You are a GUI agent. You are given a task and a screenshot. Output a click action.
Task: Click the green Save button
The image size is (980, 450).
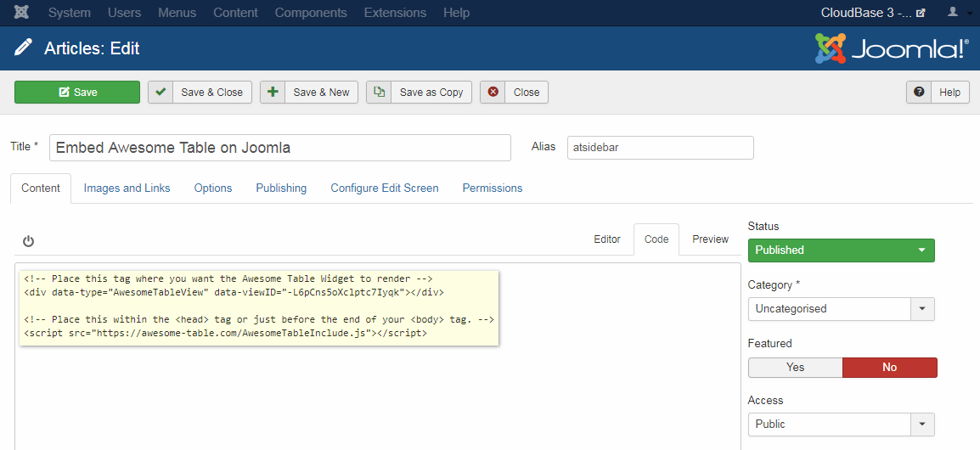click(x=77, y=92)
